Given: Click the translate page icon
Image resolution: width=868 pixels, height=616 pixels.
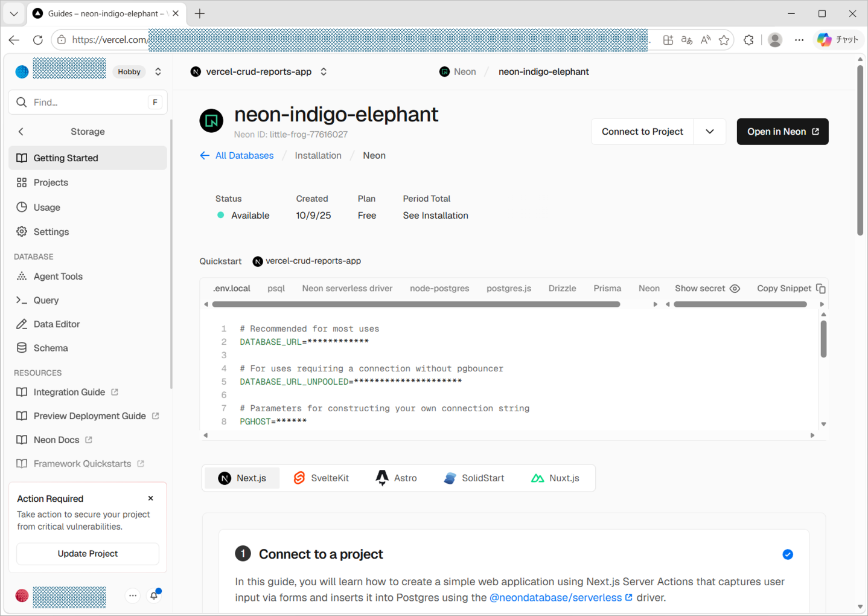Looking at the screenshot, I should click(686, 40).
